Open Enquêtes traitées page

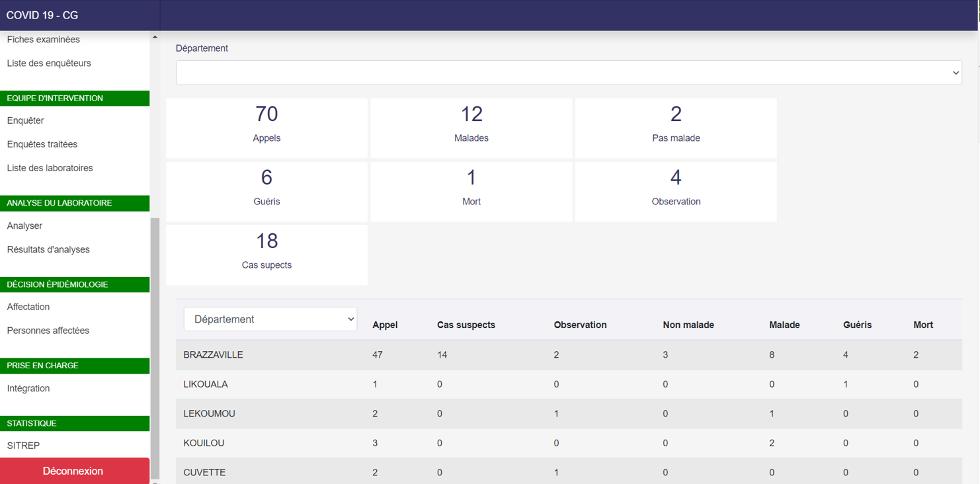[42, 144]
